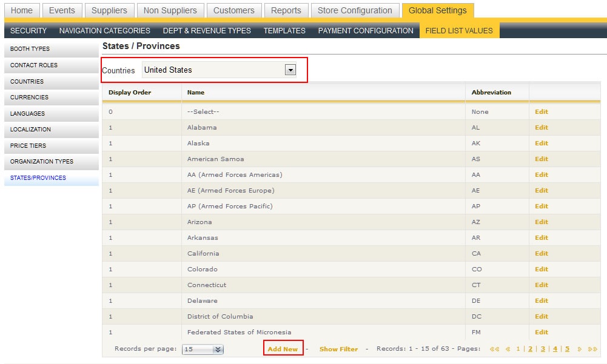The width and height of the screenshot is (607, 364).
Task: Open the Reports tab
Action: 286,10
